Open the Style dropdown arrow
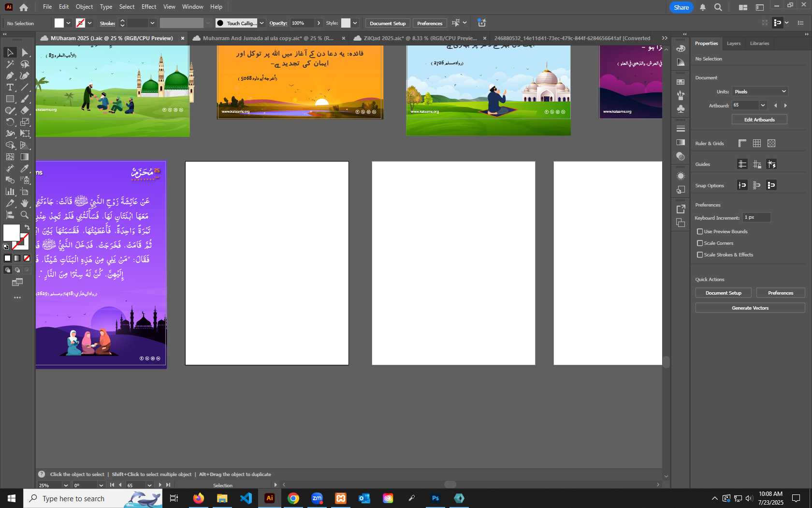 click(355, 23)
